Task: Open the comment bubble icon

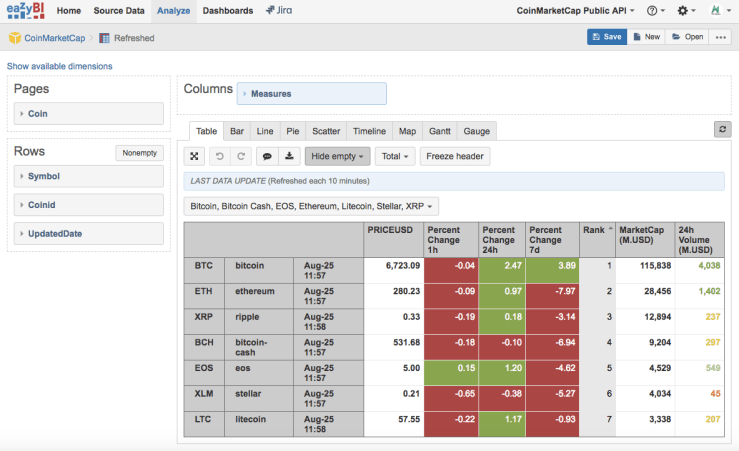Action: [x=267, y=156]
